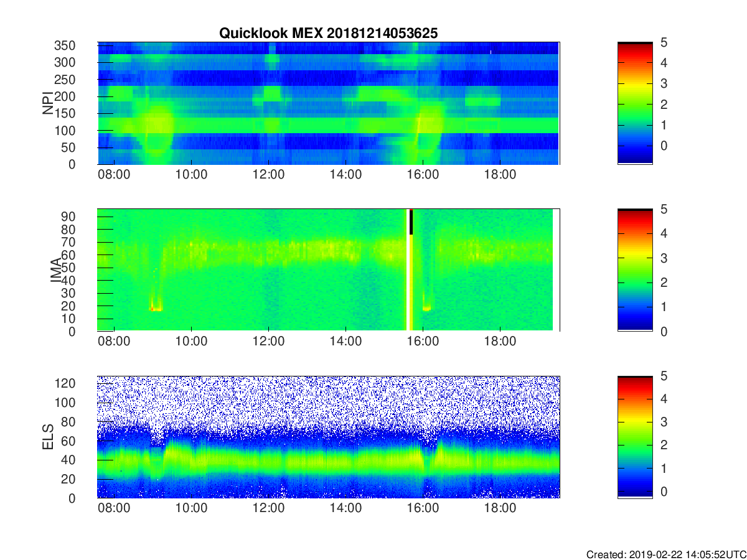Select the IMA y-axis label
This screenshot has height=560, width=747.
(x=56, y=270)
